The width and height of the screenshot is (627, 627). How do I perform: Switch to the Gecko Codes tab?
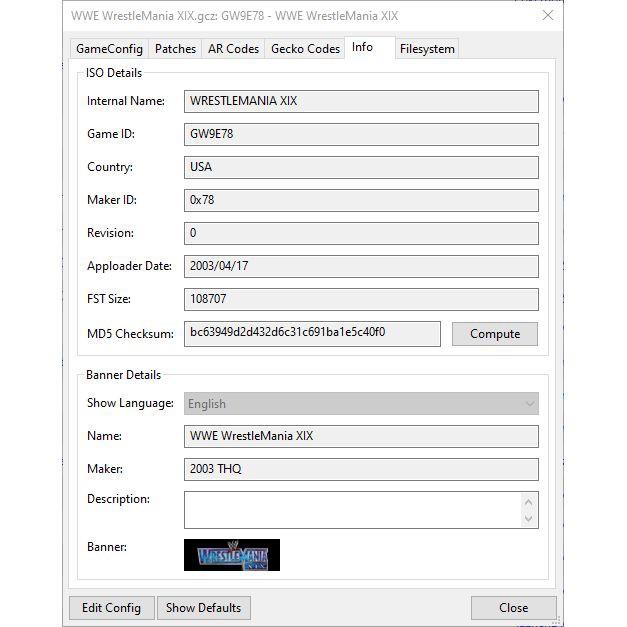pyautogui.click(x=305, y=49)
